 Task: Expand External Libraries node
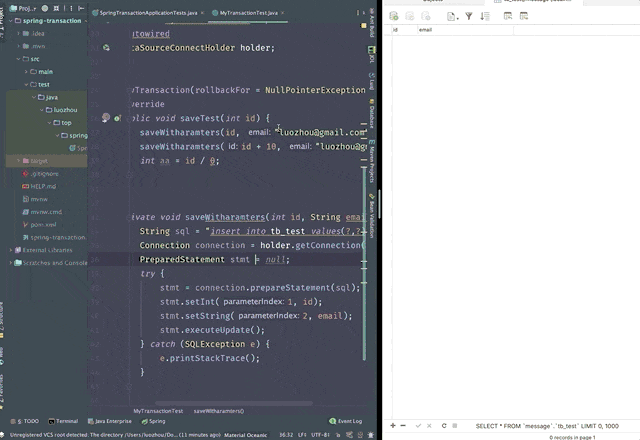tap(11, 250)
